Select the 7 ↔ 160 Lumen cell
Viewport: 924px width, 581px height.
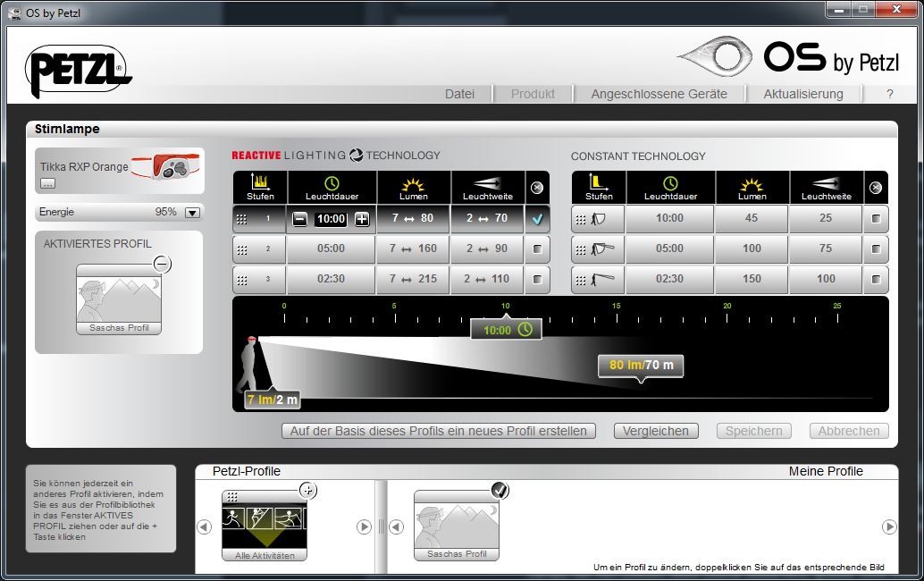[413, 248]
